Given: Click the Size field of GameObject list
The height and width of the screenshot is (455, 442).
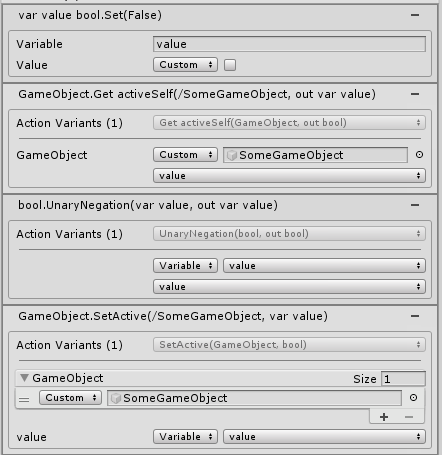Looking at the screenshot, I should pos(403,379).
